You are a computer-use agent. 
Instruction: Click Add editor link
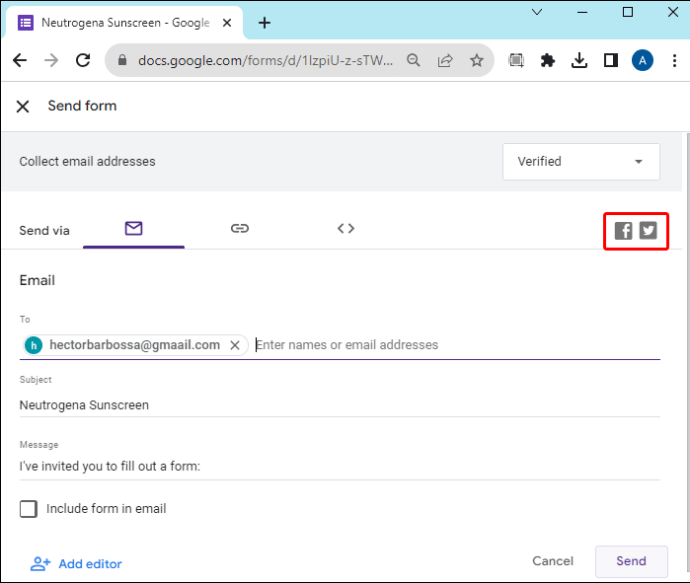pos(76,564)
